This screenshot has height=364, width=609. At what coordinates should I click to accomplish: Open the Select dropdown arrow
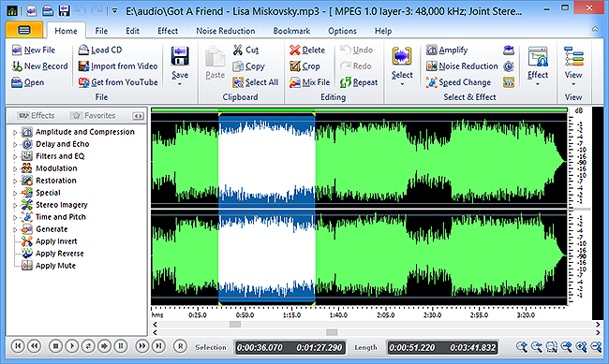pos(402,84)
